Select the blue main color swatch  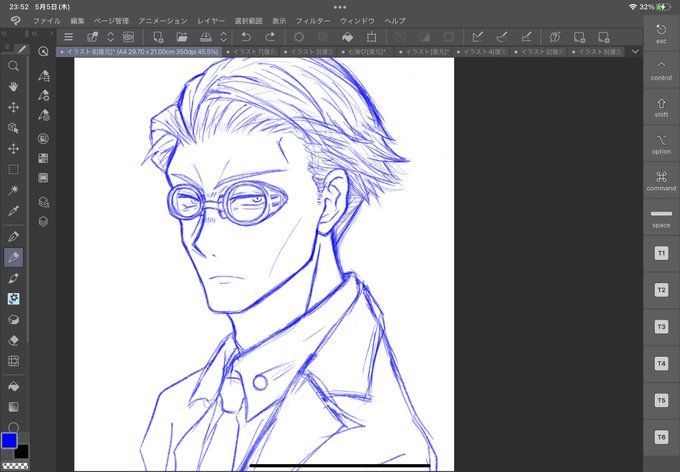(9, 440)
